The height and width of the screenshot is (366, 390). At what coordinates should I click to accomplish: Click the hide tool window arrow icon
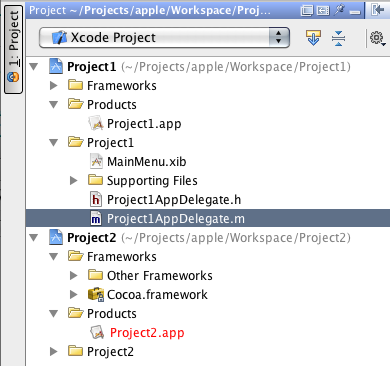[x=378, y=10]
